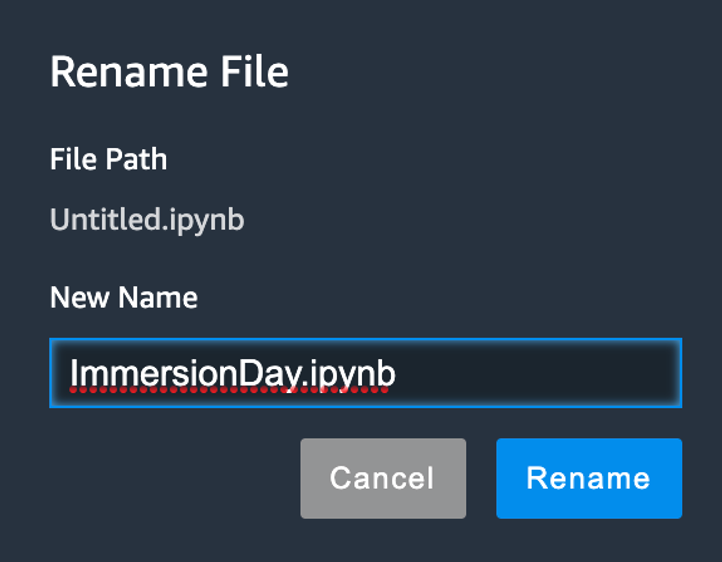Screen dimensions: 722x562
Task: Click the Untitled.ipynb file path text
Action: tap(147, 220)
